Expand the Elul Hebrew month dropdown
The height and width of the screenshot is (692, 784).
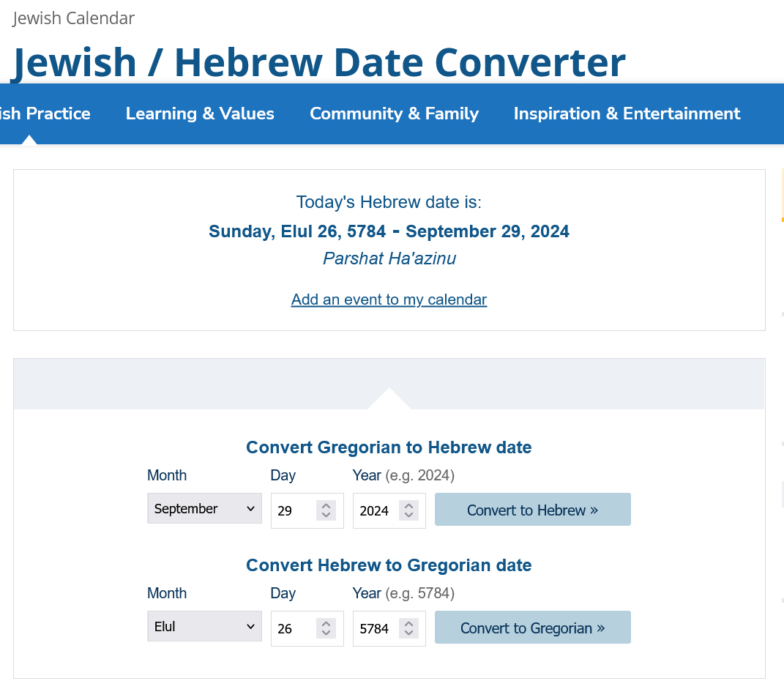204,627
